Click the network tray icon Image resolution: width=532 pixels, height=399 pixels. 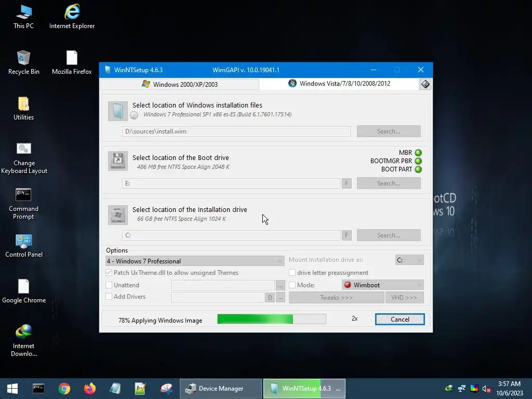tap(461, 389)
